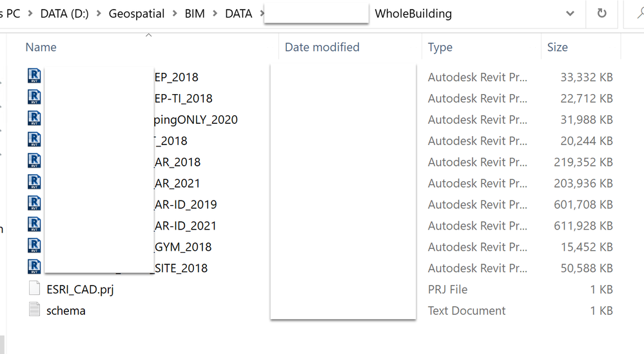
Task: Navigate to the Geospatial folder breadcrumb
Action: (x=137, y=14)
